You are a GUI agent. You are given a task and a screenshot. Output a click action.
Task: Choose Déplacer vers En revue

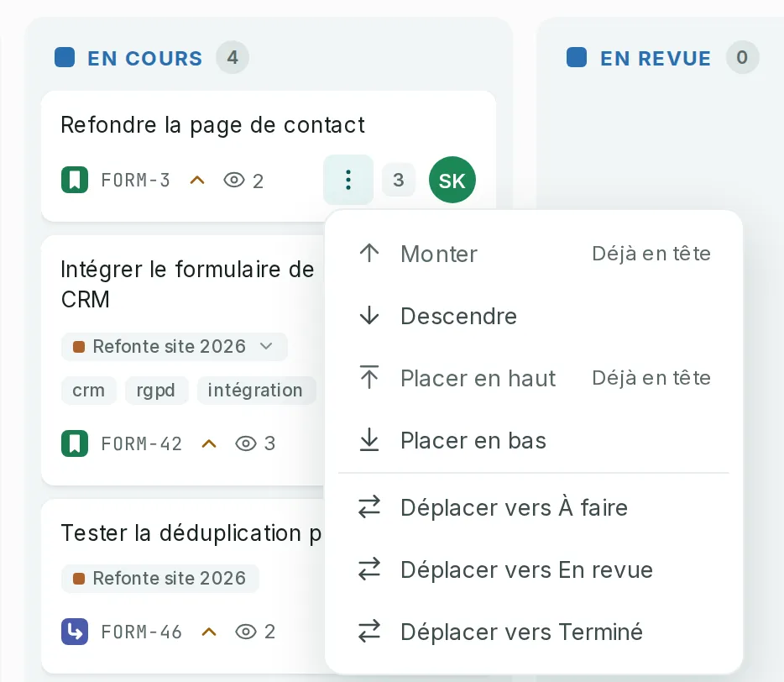[534, 569]
